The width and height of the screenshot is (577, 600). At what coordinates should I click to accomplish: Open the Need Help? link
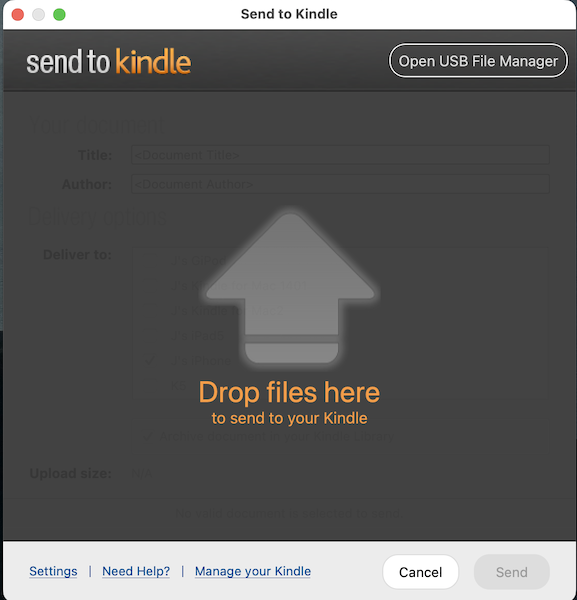[x=136, y=571]
